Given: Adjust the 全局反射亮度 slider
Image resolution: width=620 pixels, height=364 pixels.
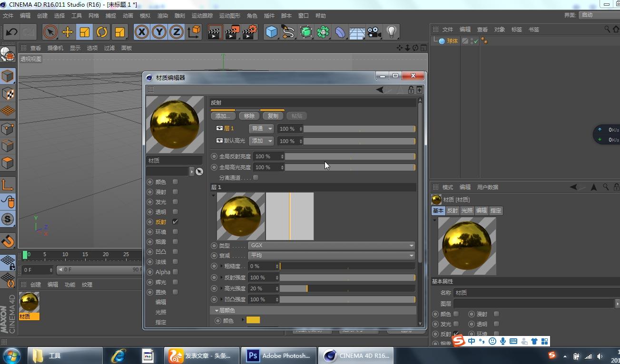Looking at the screenshot, I should (350, 156).
